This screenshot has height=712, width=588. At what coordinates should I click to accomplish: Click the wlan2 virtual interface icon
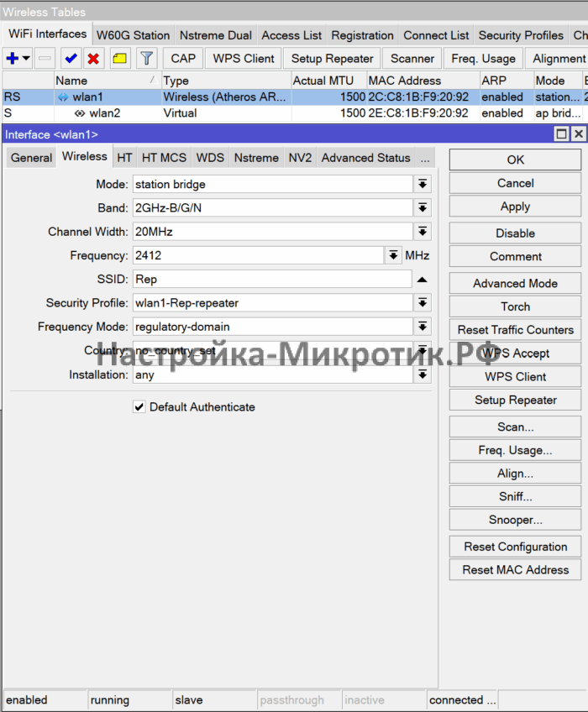tap(80, 113)
